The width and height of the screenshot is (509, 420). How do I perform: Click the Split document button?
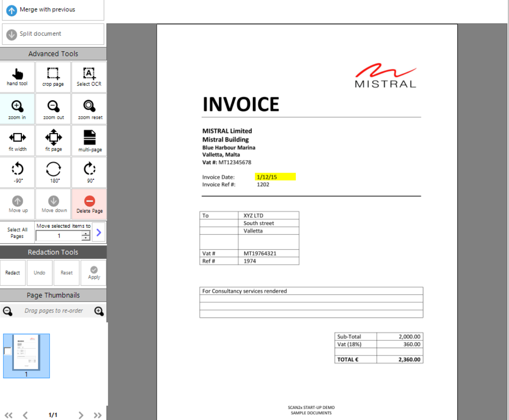[x=53, y=34]
